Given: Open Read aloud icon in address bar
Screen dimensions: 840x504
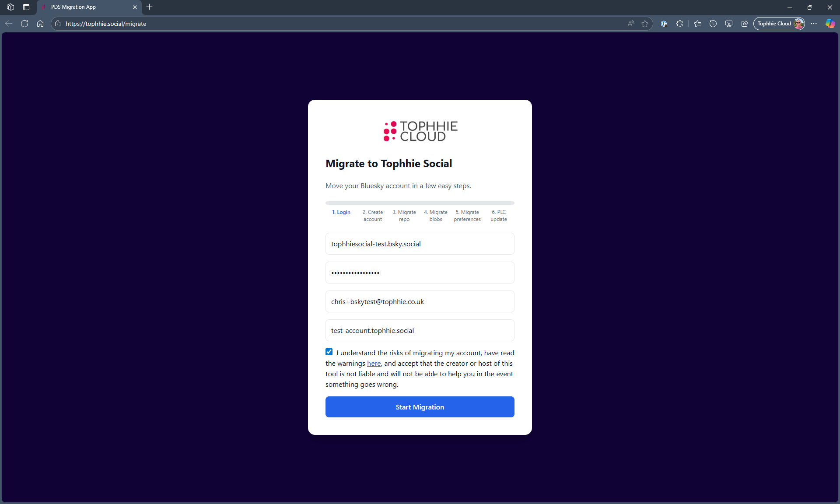Looking at the screenshot, I should coord(631,24).
